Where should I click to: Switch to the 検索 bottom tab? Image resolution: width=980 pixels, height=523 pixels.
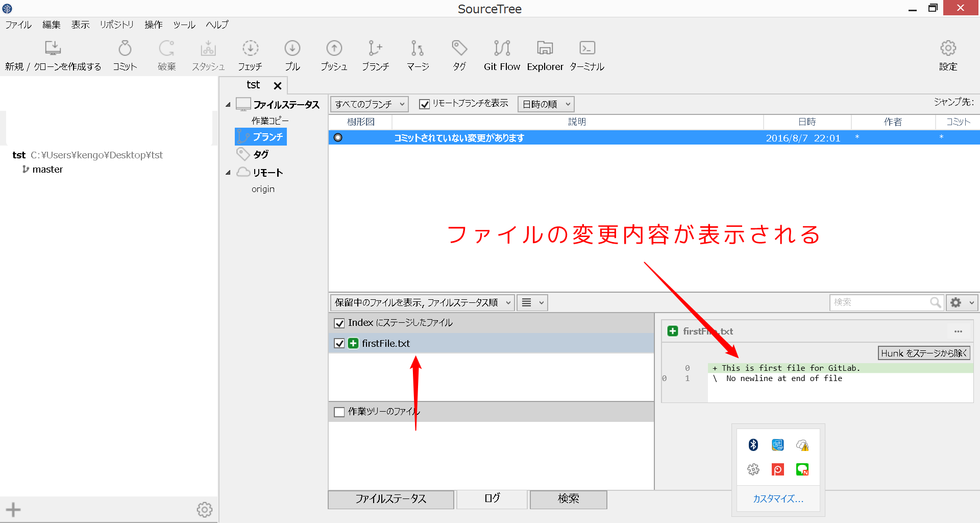pos(569,499)
